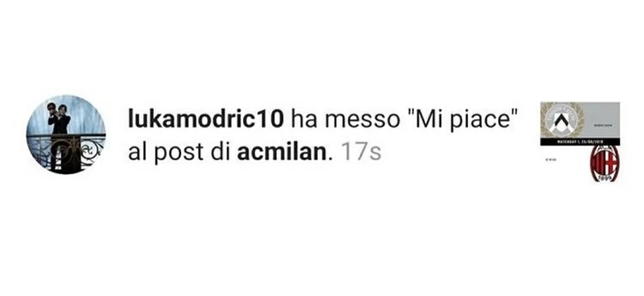Visit the lukamodric10 username link
This screenshot has width=644, height=296.
pos(206,120)
